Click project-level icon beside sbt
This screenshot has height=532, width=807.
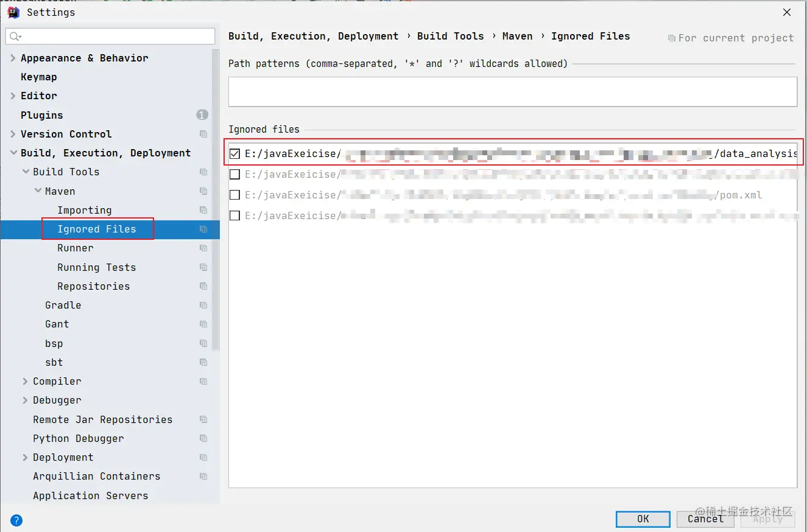click(203, 362)
